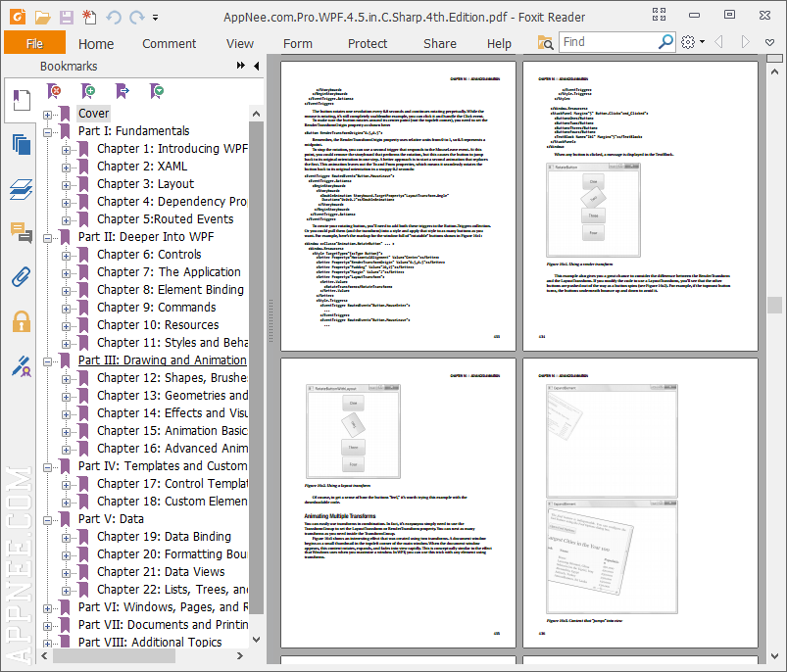This screenshot has height=672, width=787.
Task: Open the Layers panel in the sidebar
Action: point(22,189)
